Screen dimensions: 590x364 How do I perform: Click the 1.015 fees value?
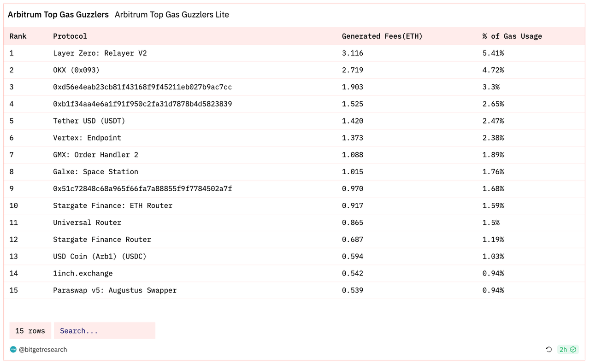[x=353, y=171]
